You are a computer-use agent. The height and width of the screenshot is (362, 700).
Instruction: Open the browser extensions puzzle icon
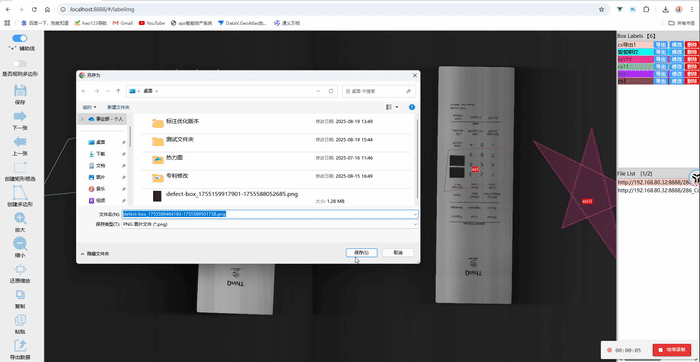(x=646, y=9)
